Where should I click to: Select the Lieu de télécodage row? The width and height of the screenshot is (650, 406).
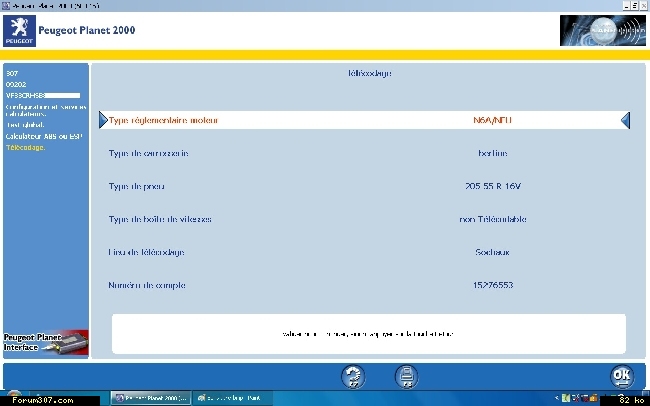tap(365, 252)
